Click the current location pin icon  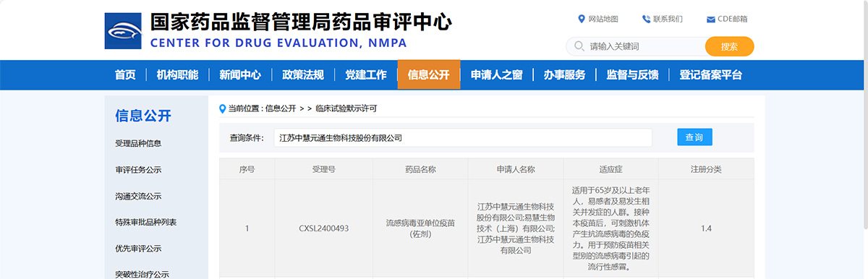(x=223, y=108)
